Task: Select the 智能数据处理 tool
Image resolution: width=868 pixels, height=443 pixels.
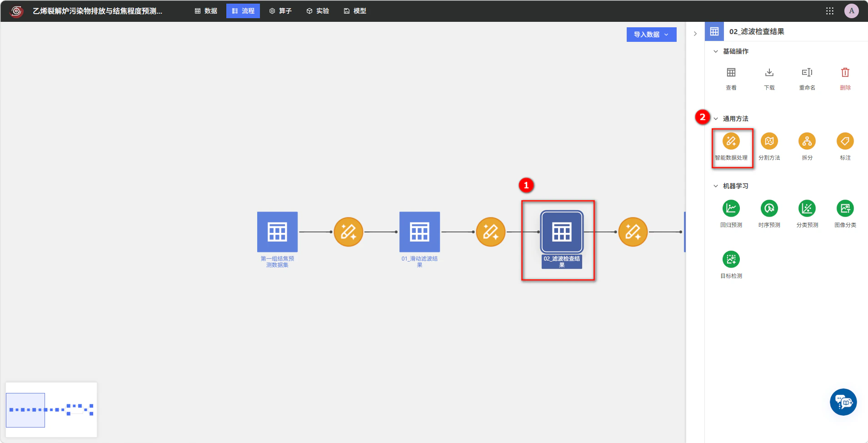Action: coord(731,141)
